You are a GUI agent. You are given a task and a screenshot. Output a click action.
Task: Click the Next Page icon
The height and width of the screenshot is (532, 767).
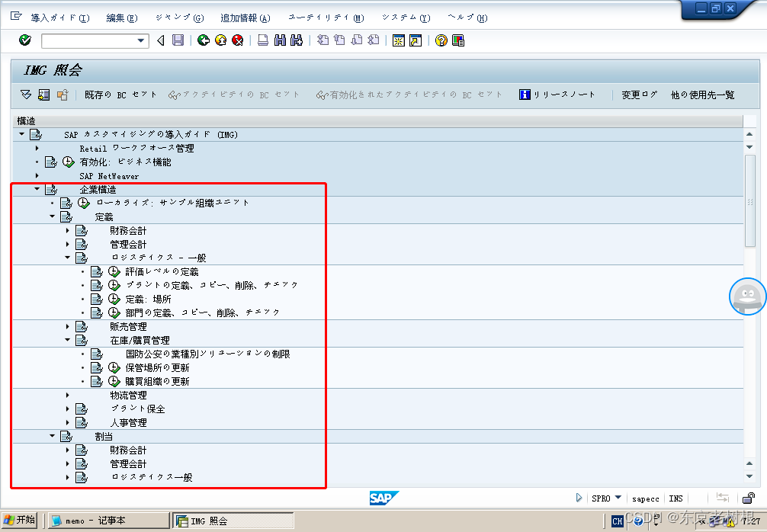coord(357,40)
